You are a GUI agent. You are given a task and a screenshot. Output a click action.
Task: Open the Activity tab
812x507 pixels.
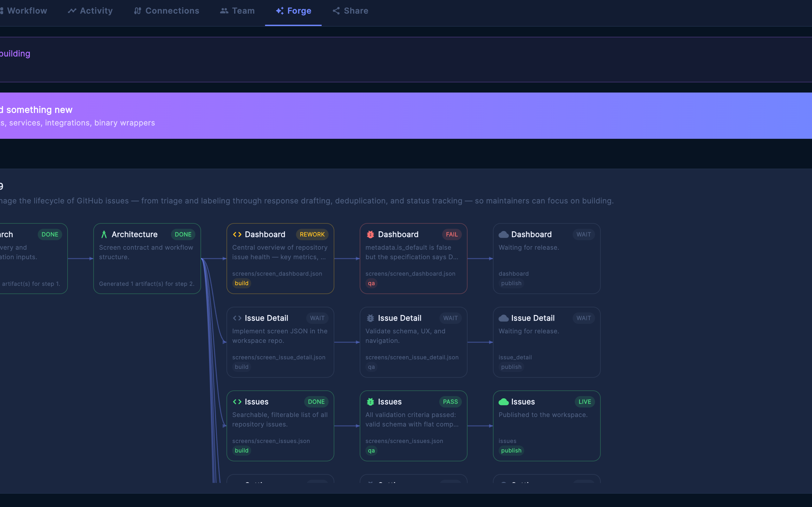[90, 11]
